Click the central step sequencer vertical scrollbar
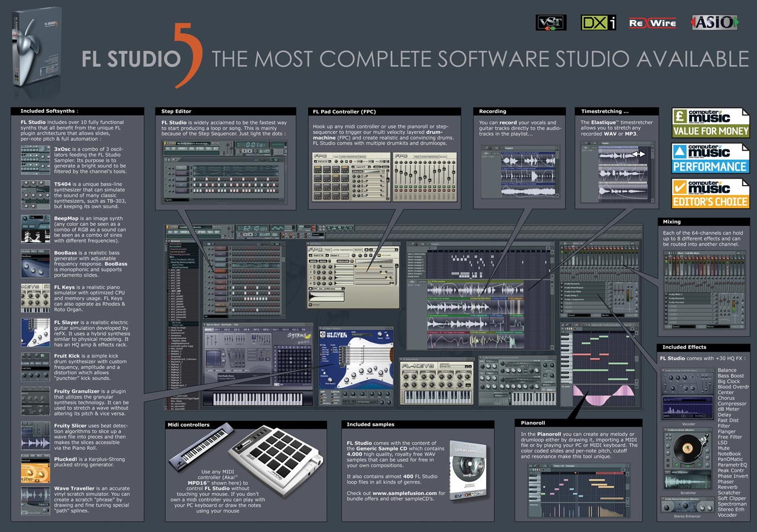Image resolution: width=757 pixels, height=532 pixels. click(283, 280)
